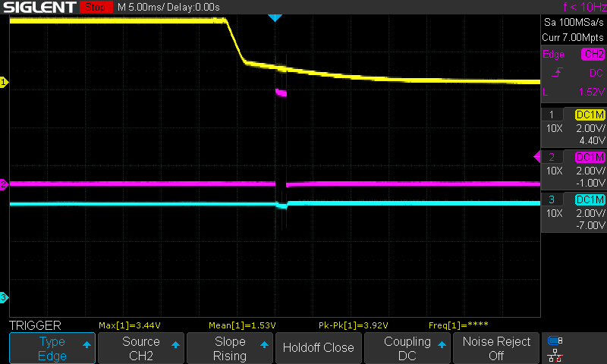
Task: Change trigger Coupling DC option
Action: tap(407, 348)
